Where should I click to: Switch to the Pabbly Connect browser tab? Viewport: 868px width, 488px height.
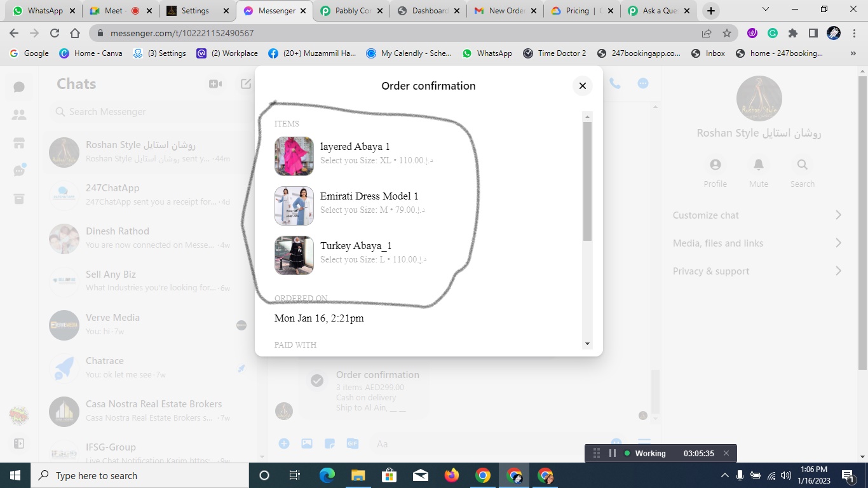point(351,11)
